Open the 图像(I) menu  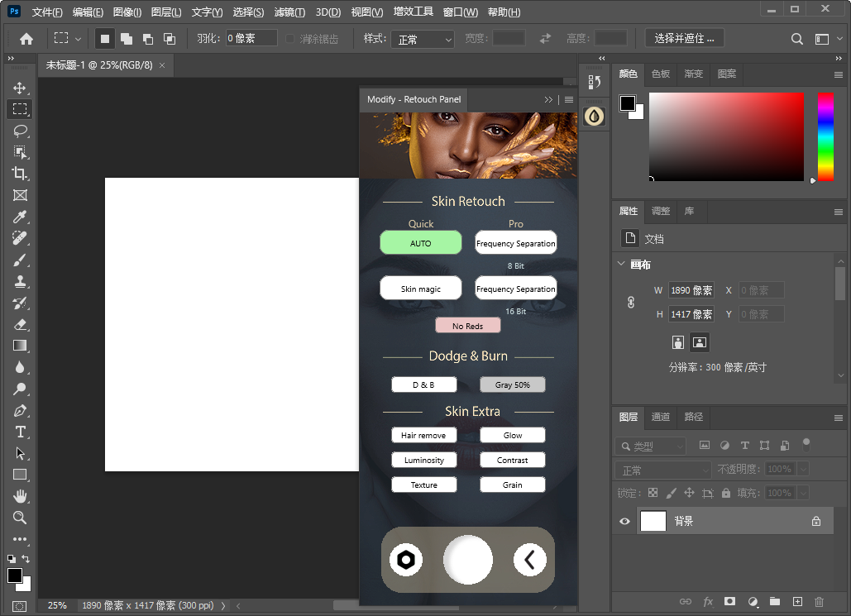[x=127, y=12]
